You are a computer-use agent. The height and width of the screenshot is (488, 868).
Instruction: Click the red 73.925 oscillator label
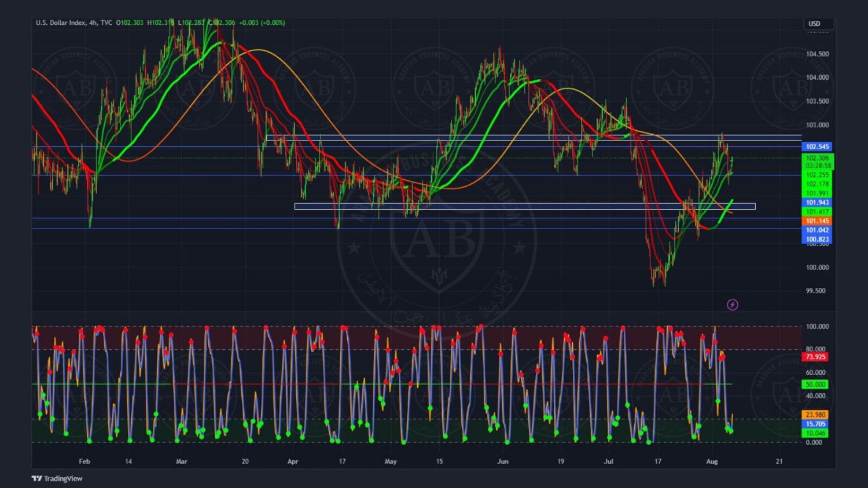coord(815,357)
